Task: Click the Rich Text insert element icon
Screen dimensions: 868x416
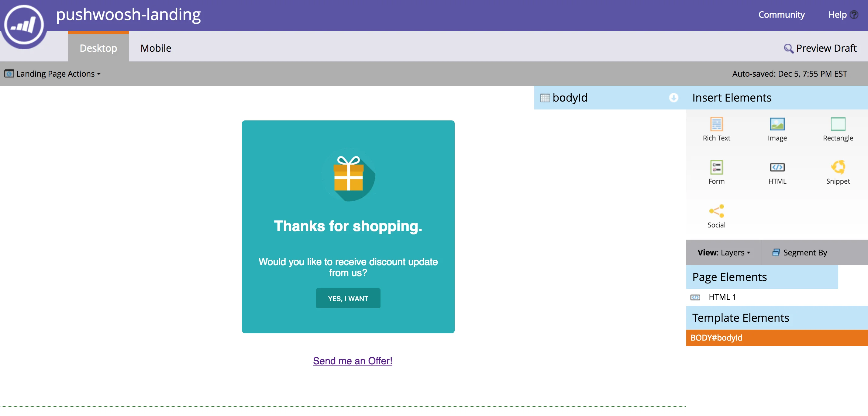Action: [x=716, y=124]
